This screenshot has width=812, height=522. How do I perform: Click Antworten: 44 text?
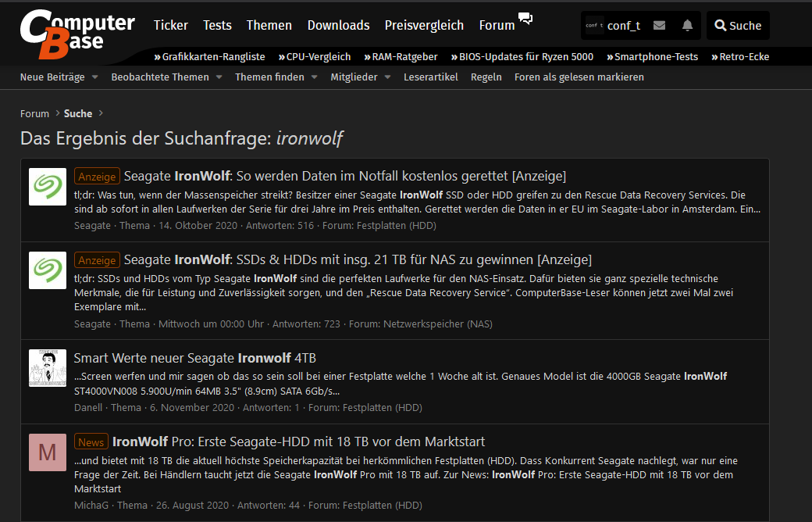269,505
